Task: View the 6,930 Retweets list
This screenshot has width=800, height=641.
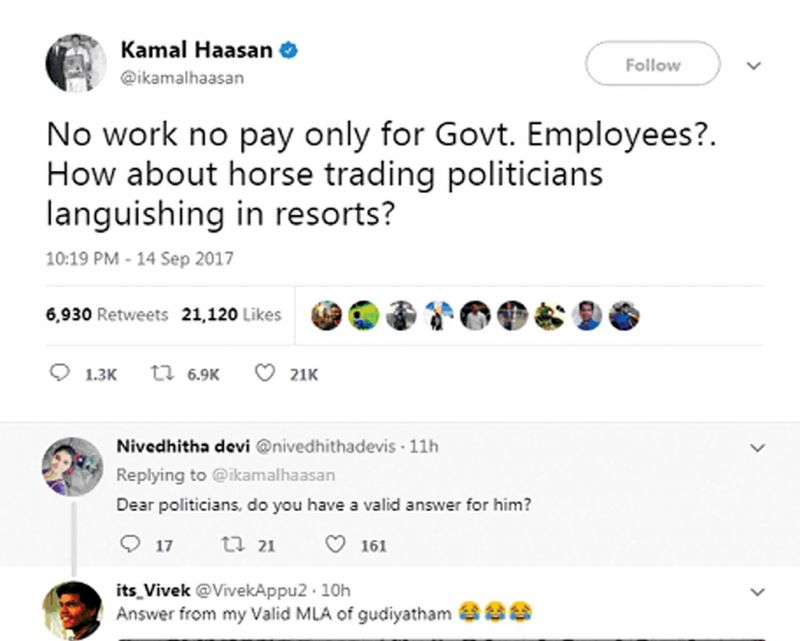Action: coord(107,314)
